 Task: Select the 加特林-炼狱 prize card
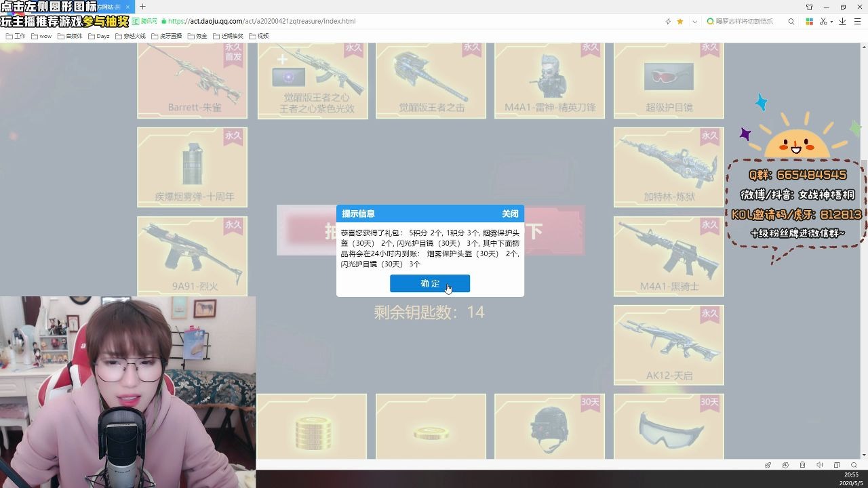tap(669, 167)
